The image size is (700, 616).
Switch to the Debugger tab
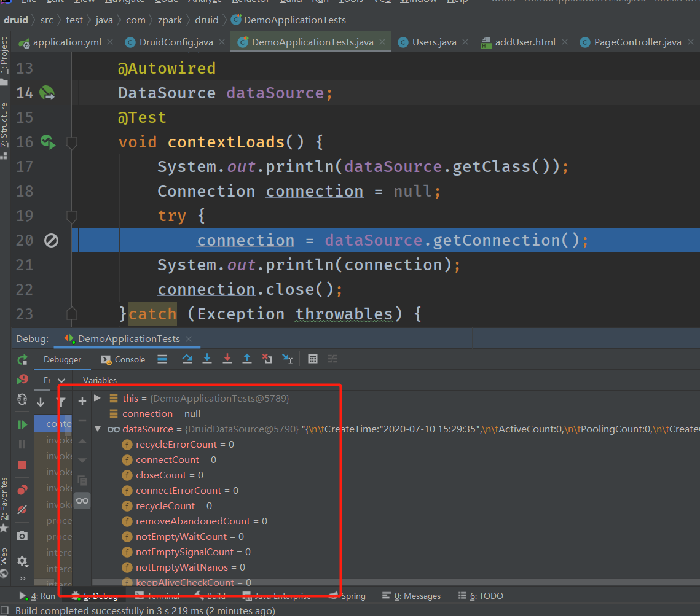pos(62,359)
